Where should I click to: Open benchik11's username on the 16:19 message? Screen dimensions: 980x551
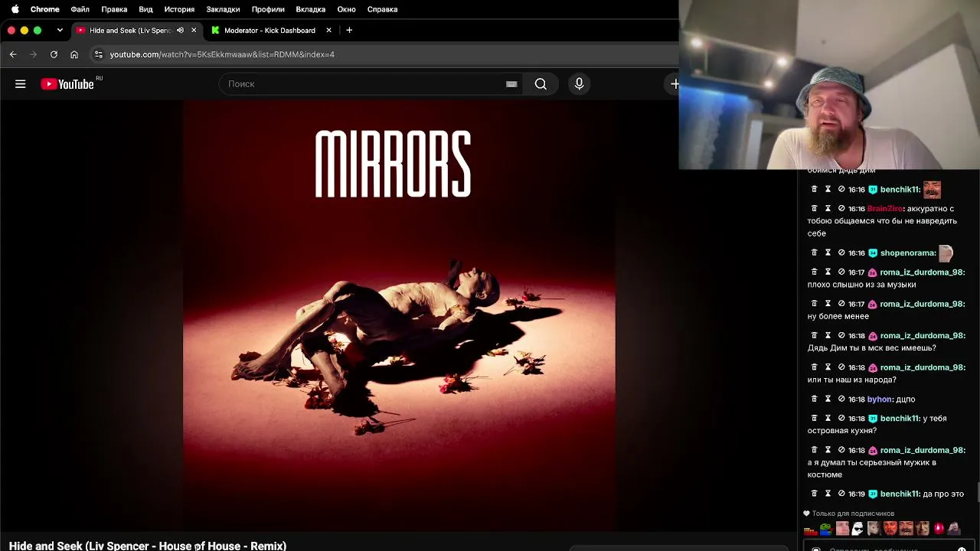pos(900,494)
